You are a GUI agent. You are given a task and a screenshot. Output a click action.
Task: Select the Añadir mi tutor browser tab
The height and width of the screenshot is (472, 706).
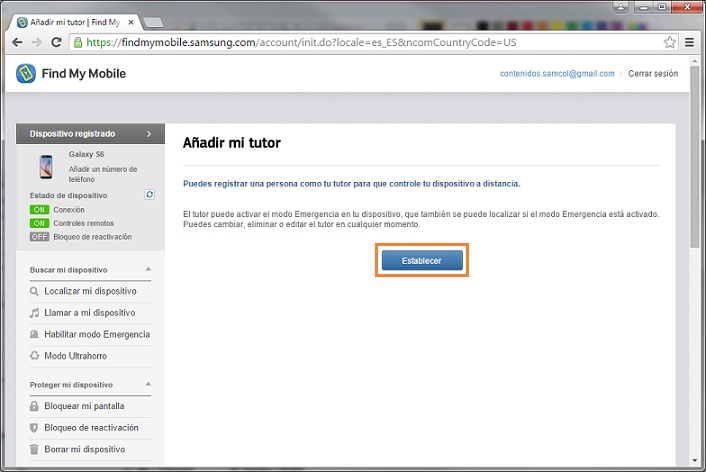[75, 22]
